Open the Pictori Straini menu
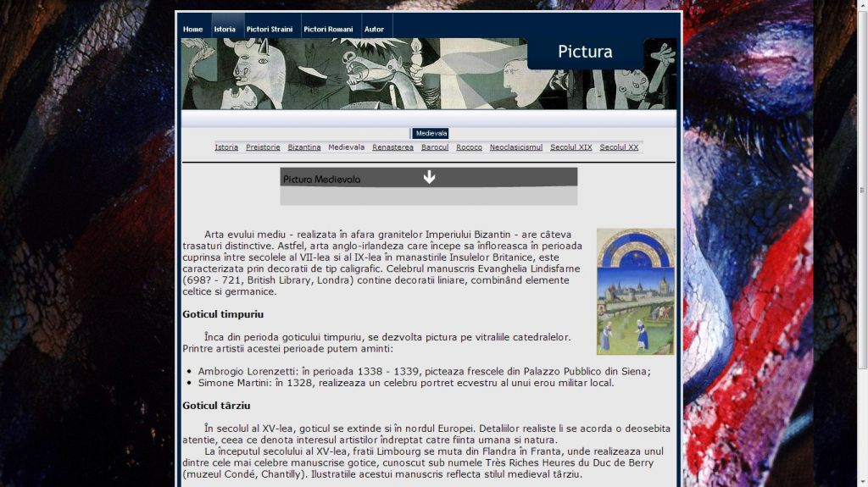 click(x=270, y=30)
